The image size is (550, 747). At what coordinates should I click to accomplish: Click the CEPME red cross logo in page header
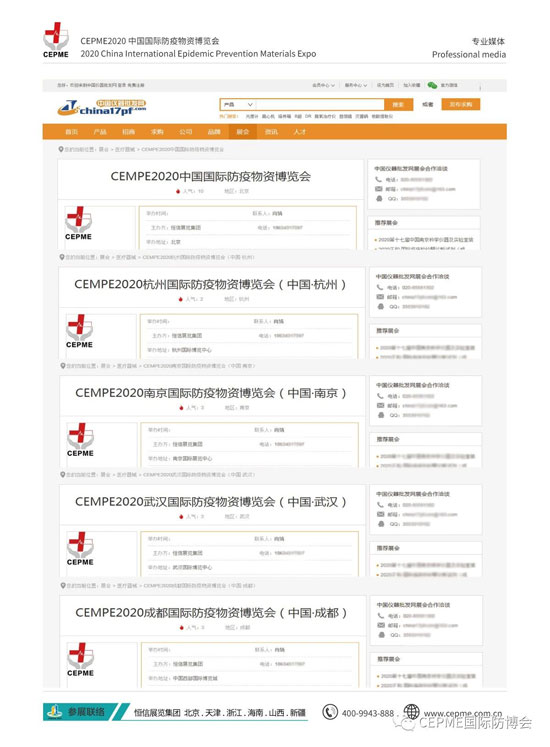[56, 40]
